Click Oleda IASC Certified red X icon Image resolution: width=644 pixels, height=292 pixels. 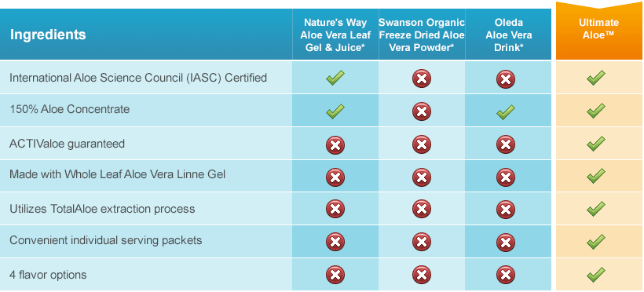tap(505, 78)
